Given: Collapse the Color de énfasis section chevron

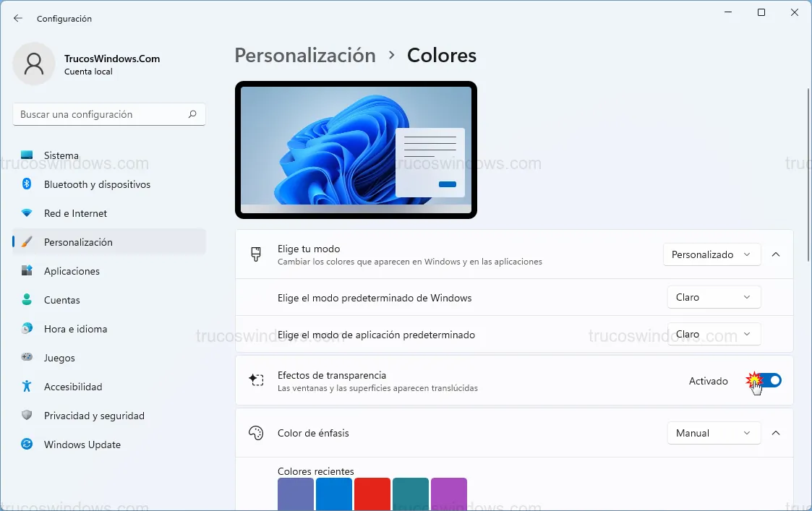Looking at the screenshot, I should 776,433.
